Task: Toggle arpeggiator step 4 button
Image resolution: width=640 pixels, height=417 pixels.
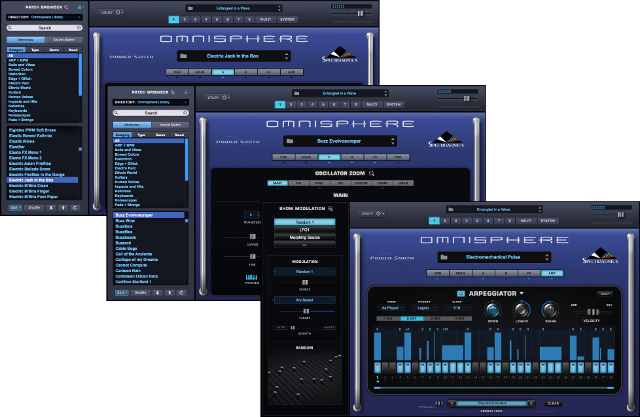Action: click(400, 367)
